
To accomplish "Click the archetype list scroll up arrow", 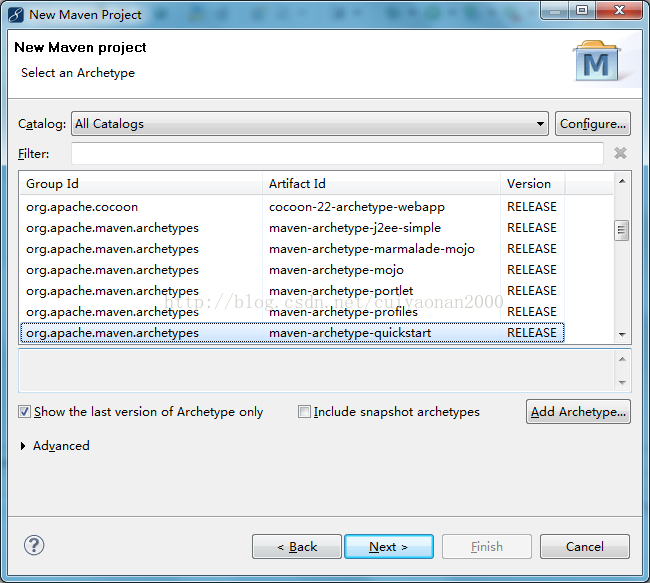I will pos(621,182).
